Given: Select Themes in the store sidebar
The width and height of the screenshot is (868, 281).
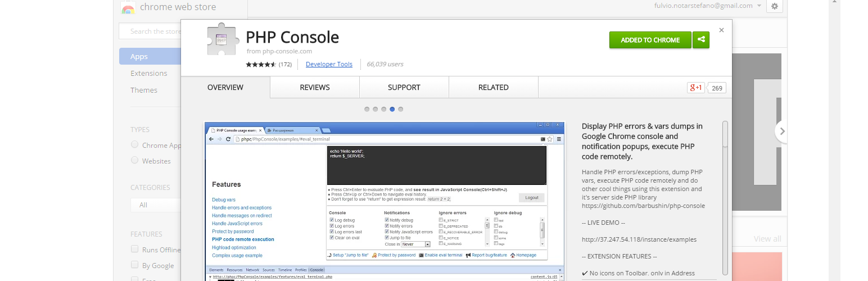Looking at the screenshot, I should pyautogui.click(x=144, y=90).
